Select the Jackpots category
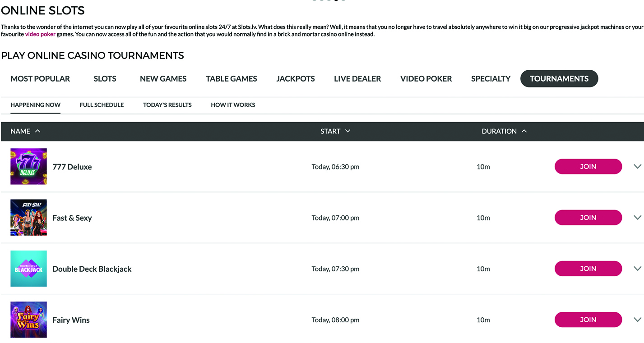644x343 pixels. pos(296,78)
